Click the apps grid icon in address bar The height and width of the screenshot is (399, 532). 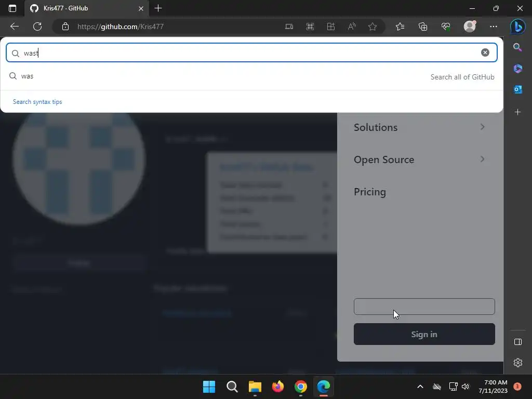pyautogui.click(x=310, y=26)
